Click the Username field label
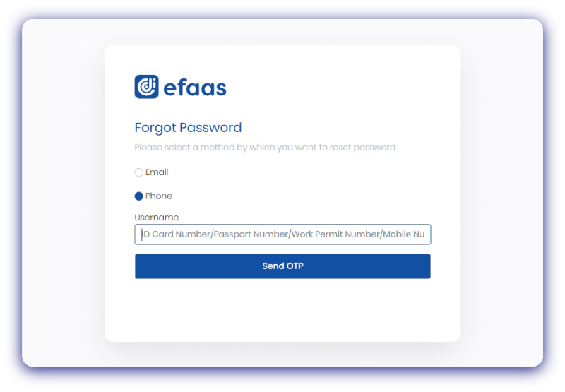This screenshot has width=565, height=392. (x=157, y=218)
